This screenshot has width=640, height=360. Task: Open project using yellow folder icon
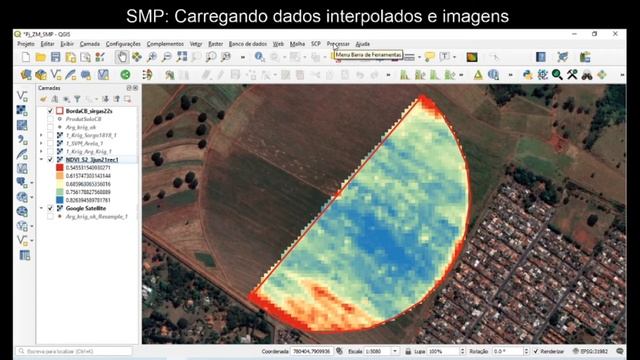pos(40,57)
